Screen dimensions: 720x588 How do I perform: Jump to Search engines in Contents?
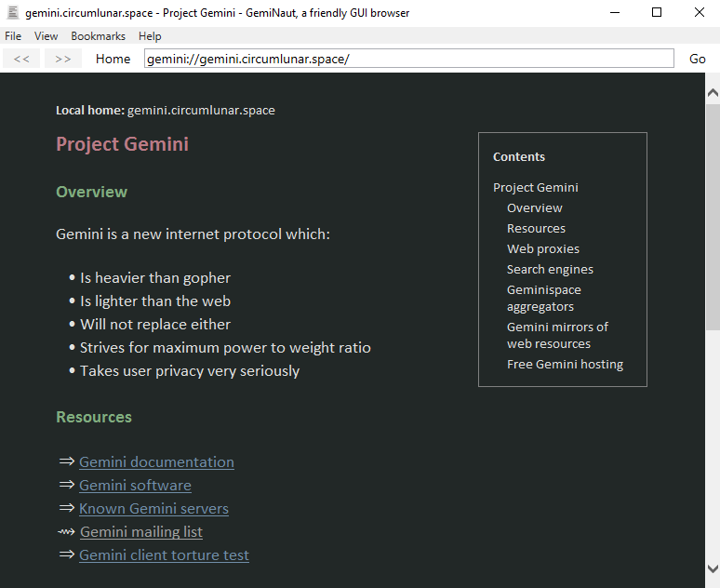pos(550,269)
